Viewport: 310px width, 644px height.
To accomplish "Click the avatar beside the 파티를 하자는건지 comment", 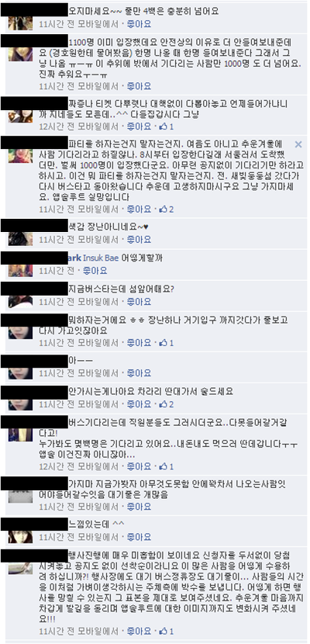I will coord(20,156).
